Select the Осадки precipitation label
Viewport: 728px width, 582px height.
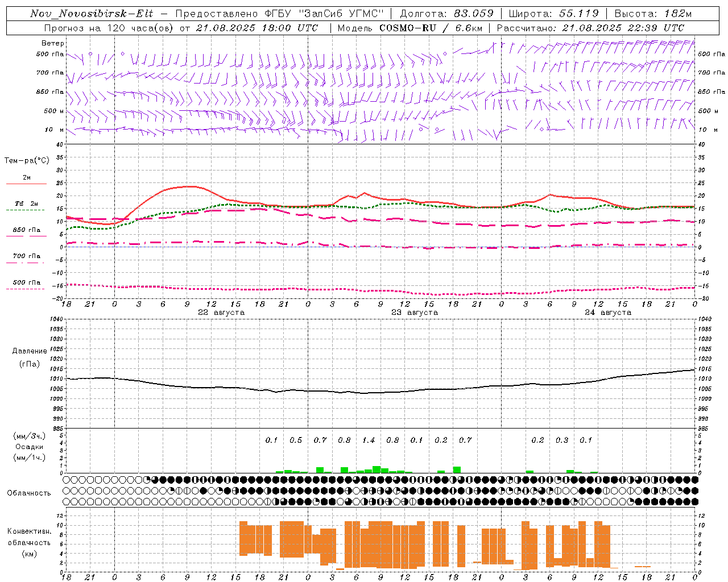point(30,447)
